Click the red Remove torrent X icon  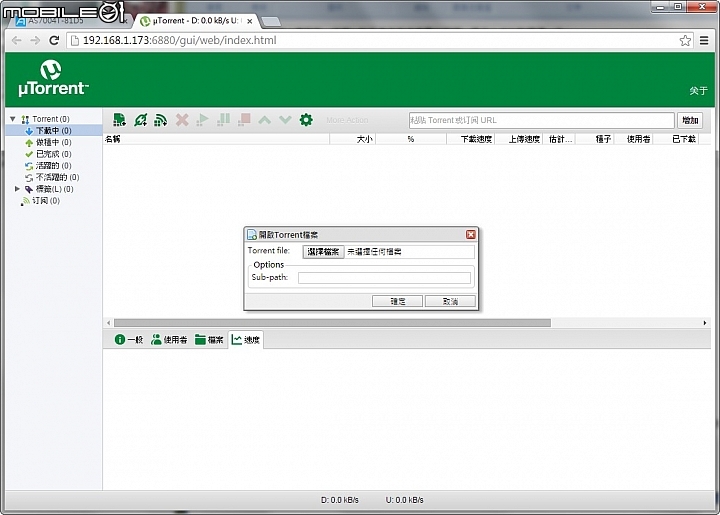point(182,120)
